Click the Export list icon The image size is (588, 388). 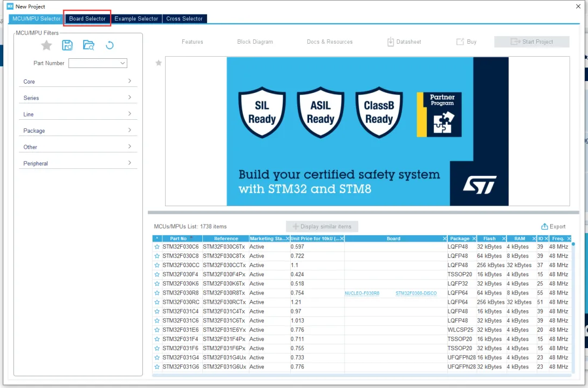[x=545, y=227]
